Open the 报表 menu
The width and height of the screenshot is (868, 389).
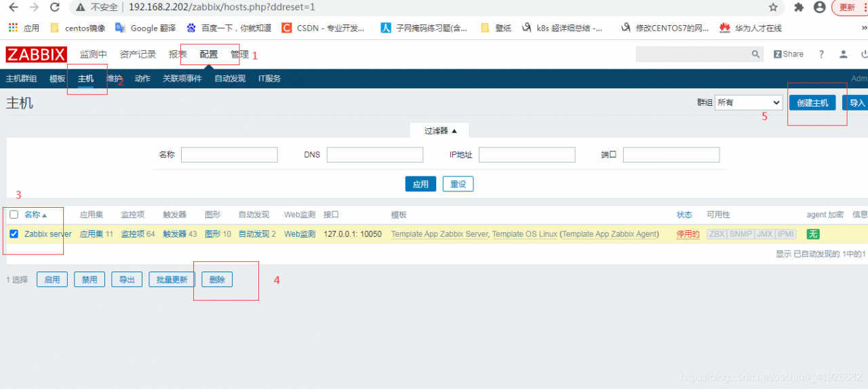(x=178, y=54)
